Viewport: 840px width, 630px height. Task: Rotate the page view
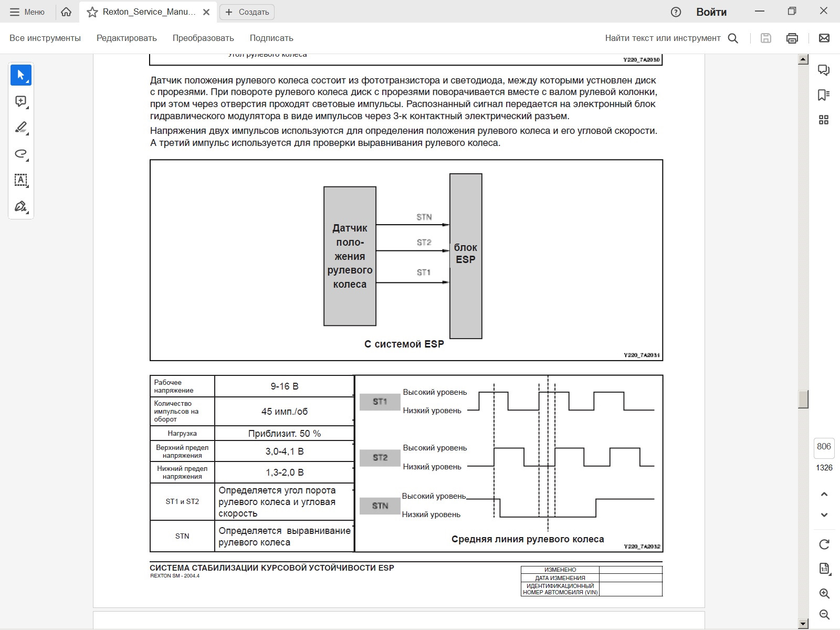pos(824,544)
